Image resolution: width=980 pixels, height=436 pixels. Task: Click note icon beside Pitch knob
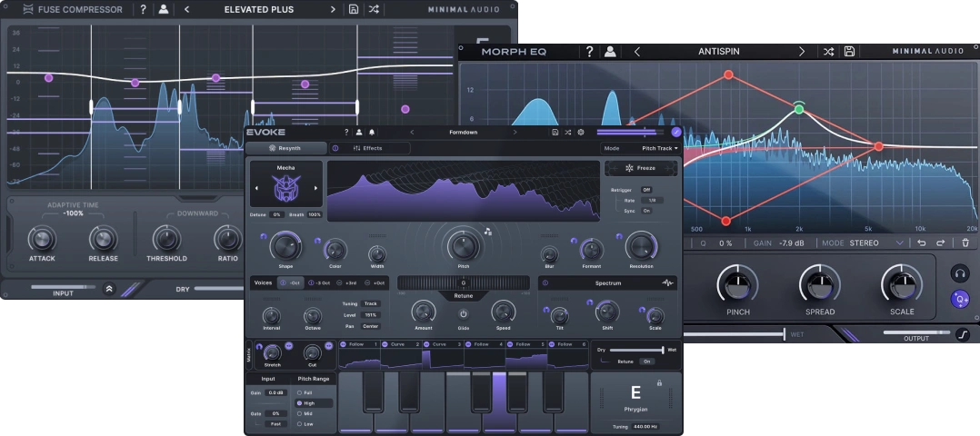[x=487, y=232]
